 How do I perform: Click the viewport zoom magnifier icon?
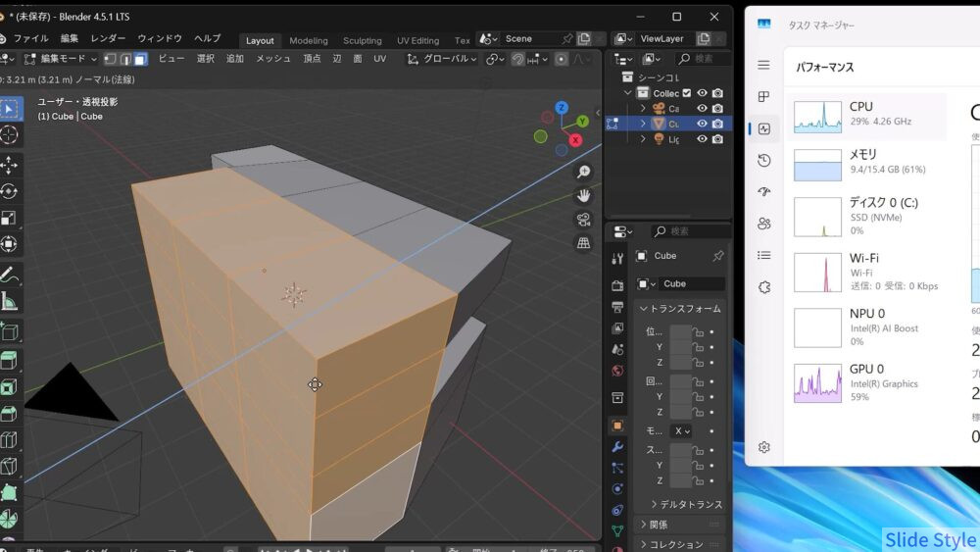point(584,172)
